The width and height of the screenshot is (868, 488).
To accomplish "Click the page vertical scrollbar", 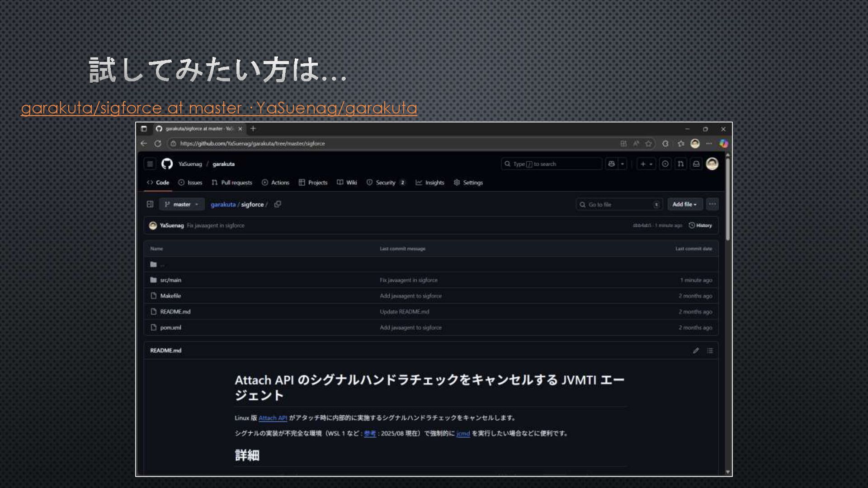I will pyautogui.click(x=727, y=199).
